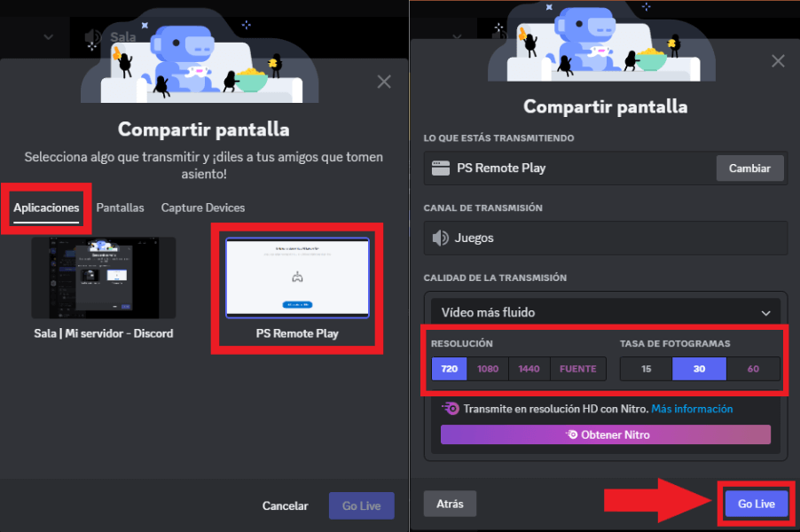Click the Sala | Mi servidor - Discord label
Viewport: 800px width, 532px height.
pyautogui.click(x=104, y=333)
